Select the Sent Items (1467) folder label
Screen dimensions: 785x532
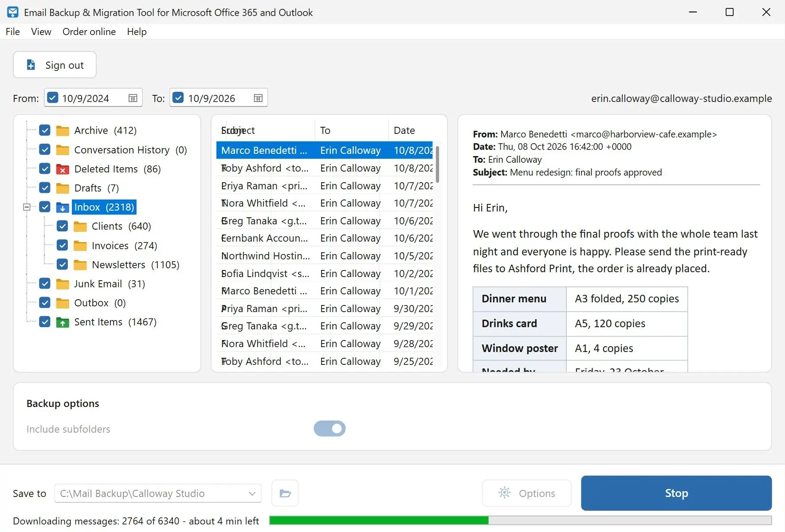point(115,322)
